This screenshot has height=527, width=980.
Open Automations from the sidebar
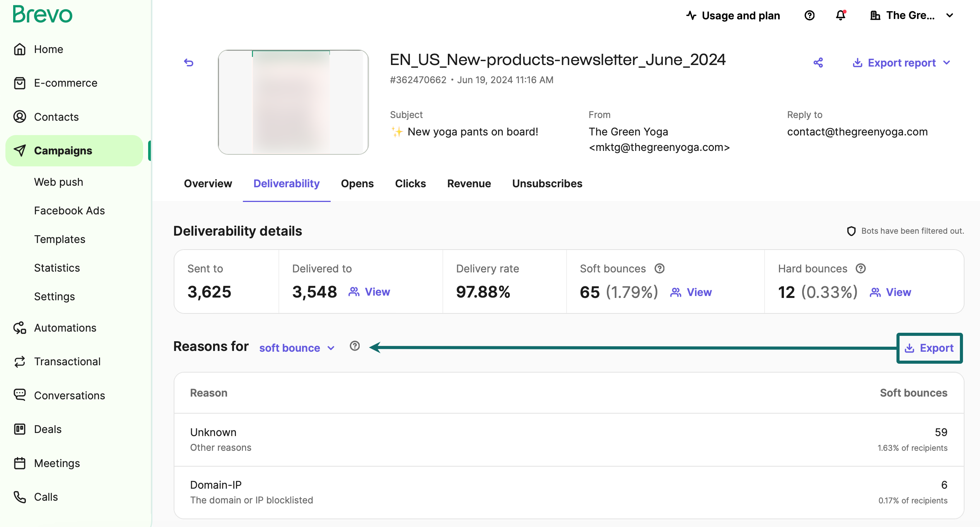(65, 328)
